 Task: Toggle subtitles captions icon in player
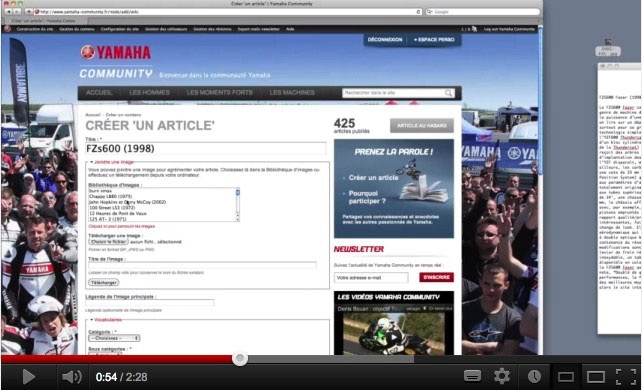tap(472, 376)
